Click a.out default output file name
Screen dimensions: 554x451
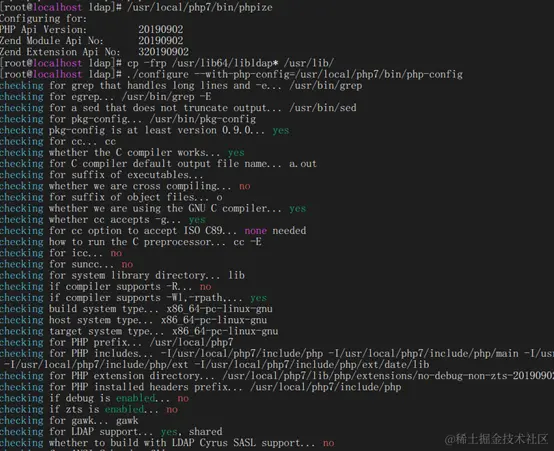pyautogui.click(x=303, y=164)
